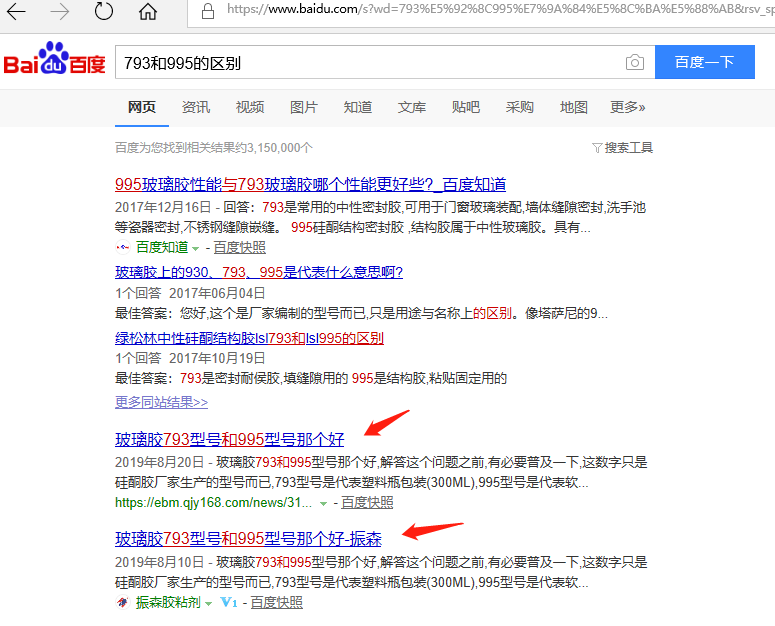Reload the page with the refresh icon
This screenshot has height=626, width=775.
104,11
